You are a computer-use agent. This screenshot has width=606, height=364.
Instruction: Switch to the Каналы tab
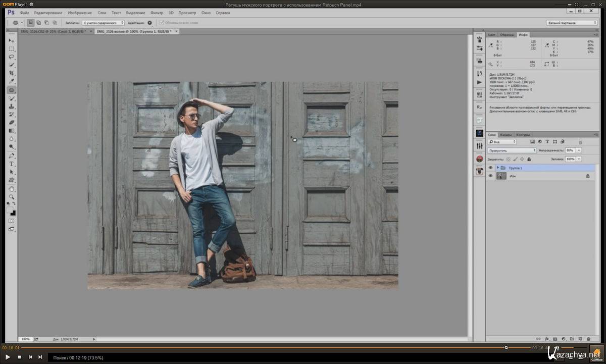[x=506, y=135]
